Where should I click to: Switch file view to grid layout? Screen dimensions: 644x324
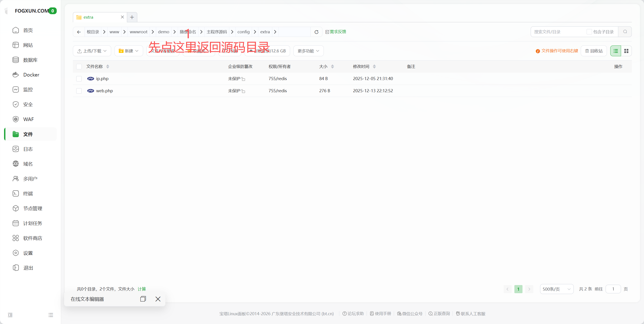point(627,51)
